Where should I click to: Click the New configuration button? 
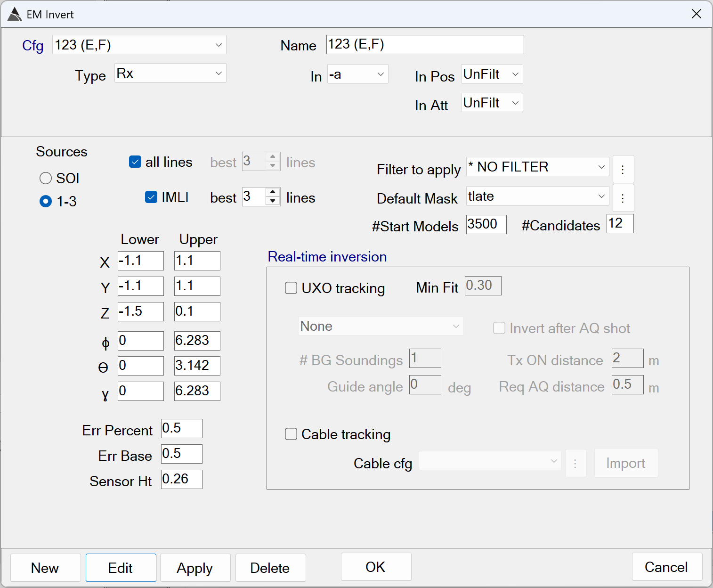click(45, 568)
